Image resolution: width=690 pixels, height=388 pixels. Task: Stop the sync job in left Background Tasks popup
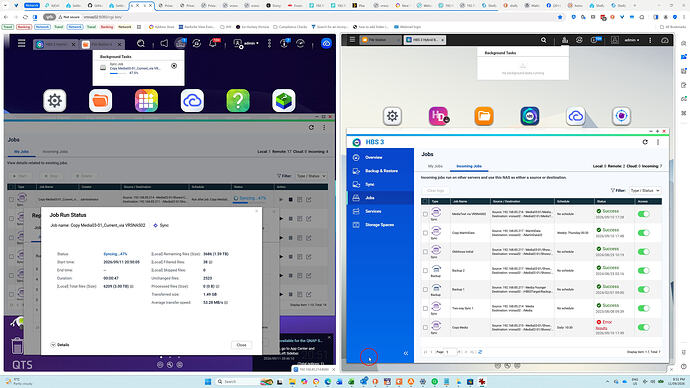(x=174, y=66)
